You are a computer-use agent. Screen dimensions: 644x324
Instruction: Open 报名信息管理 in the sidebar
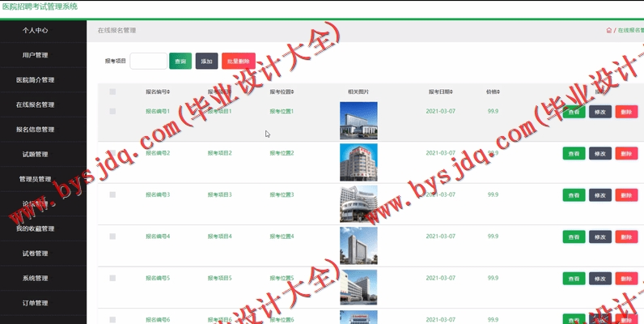tap(36, 130)
